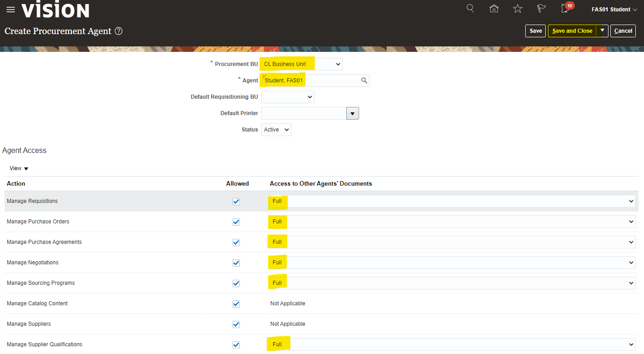Screen dimensions: 644x354
Task: Open the View menu in Agent Access
Action: point(19,168)
